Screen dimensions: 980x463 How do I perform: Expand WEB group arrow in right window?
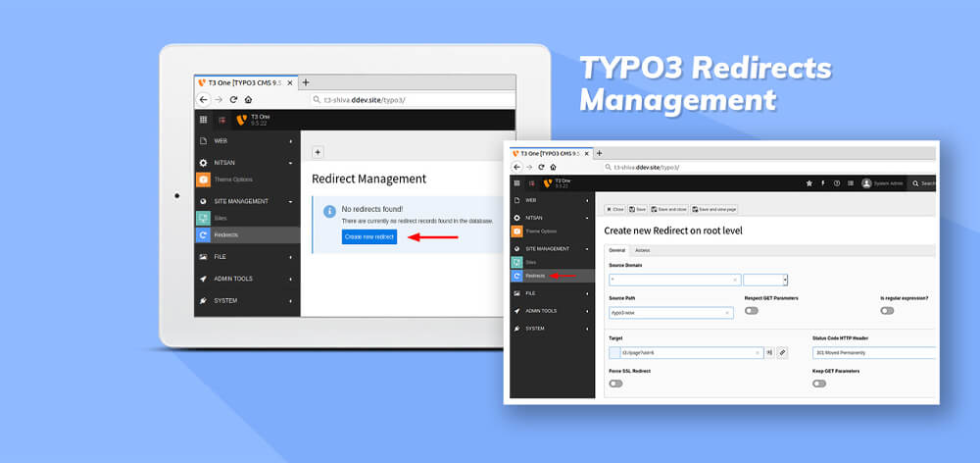point(587,200)
